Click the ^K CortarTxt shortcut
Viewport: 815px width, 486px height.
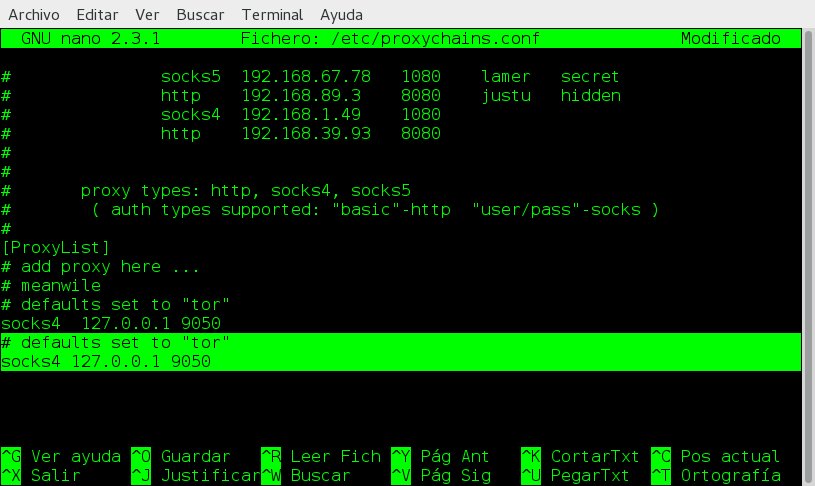[580, 456]
